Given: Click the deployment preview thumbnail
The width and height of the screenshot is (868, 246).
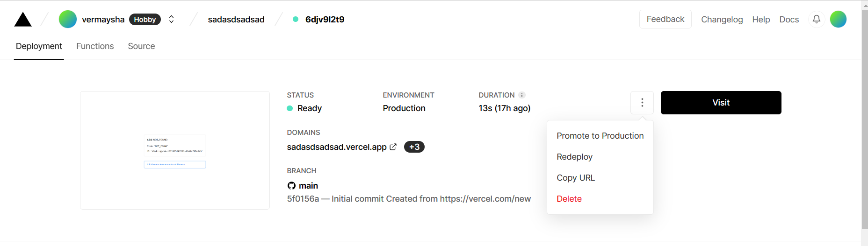Looking at the screenshot, I should pos(175,150).
